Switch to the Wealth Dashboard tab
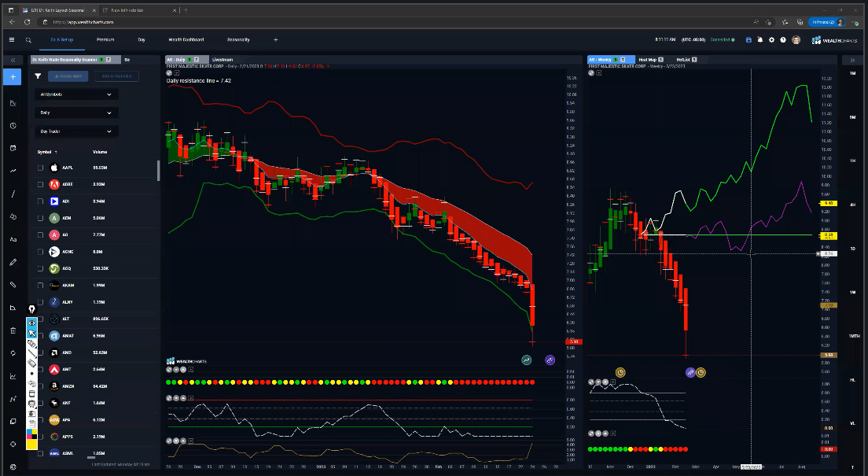 tap(186, 40)
